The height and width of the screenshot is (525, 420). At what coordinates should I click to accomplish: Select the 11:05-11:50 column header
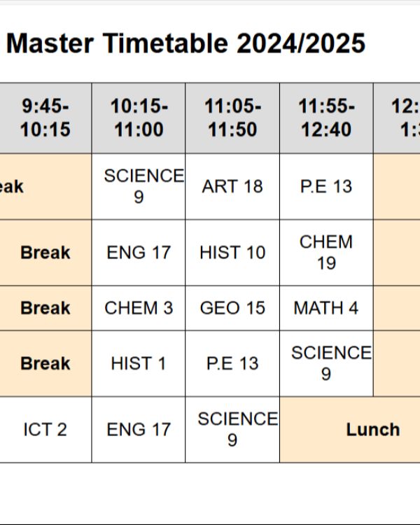coord(232,118)
